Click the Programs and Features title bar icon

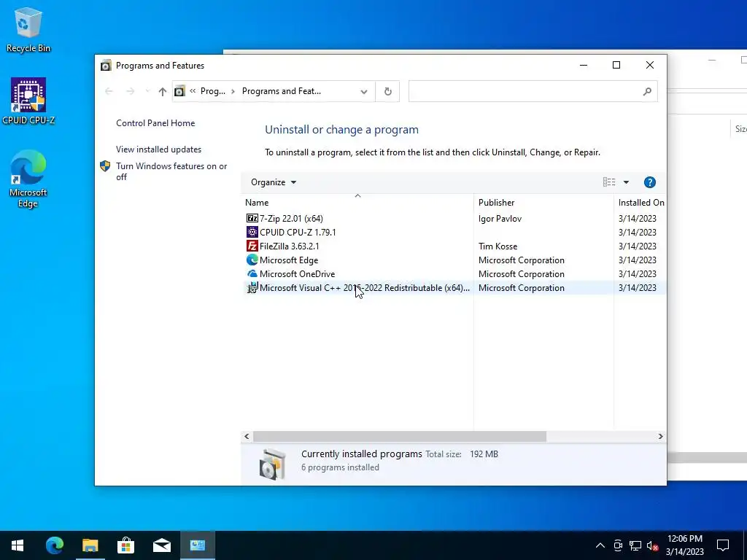pyautogui.click(x=106, y=66)
